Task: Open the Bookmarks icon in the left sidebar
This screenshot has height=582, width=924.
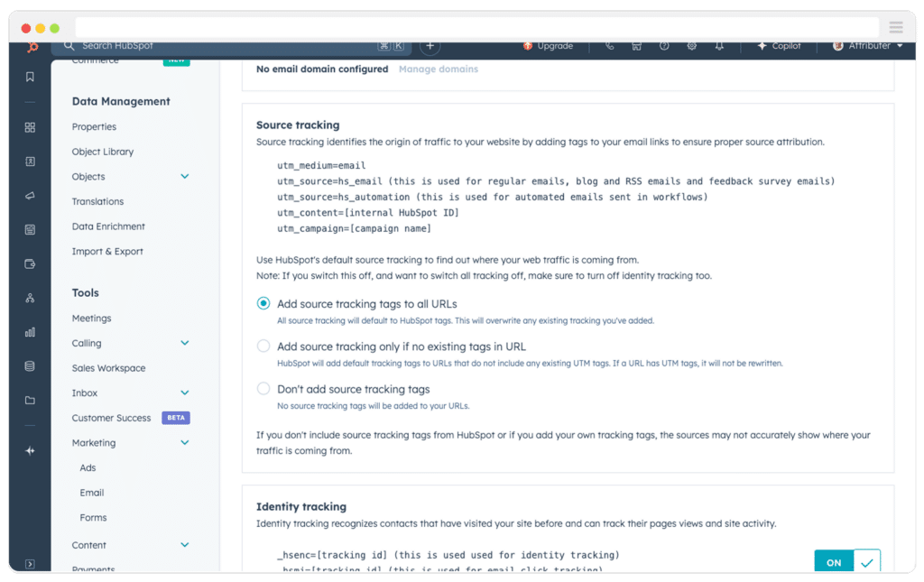Action: [30, 77]
